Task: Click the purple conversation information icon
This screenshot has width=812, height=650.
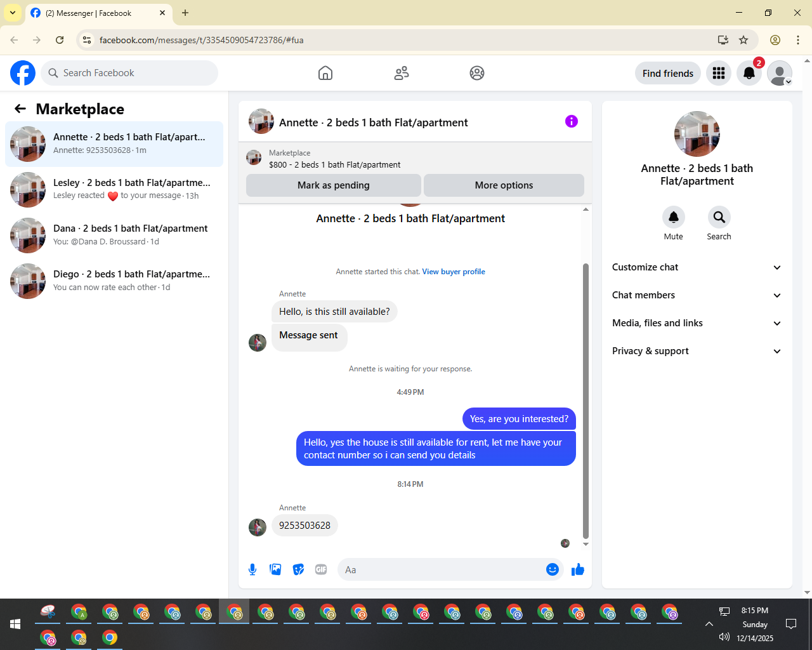Action: pos(572,121)
